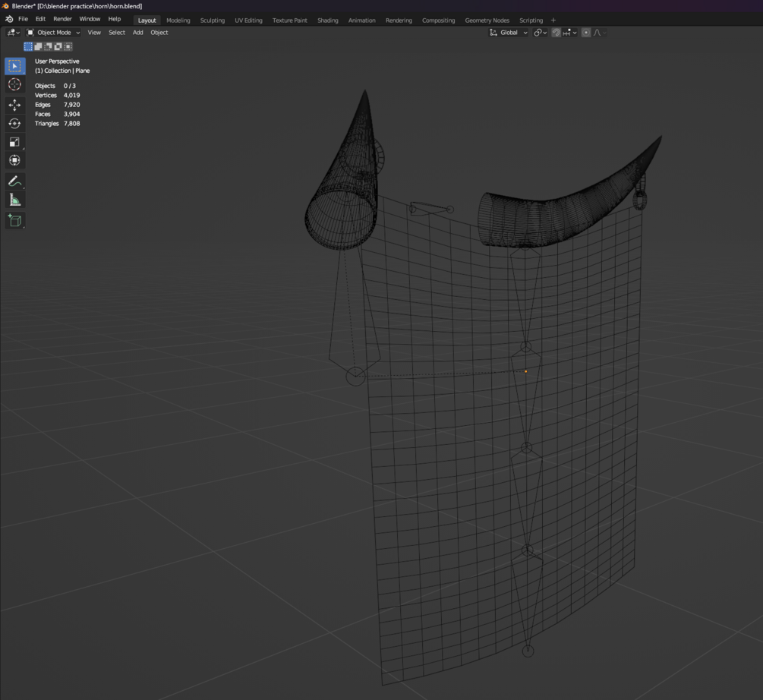Choose Invert selection mode icon
Image resolution: width=763 pixels, height=700 pixels.
point(58,47)
